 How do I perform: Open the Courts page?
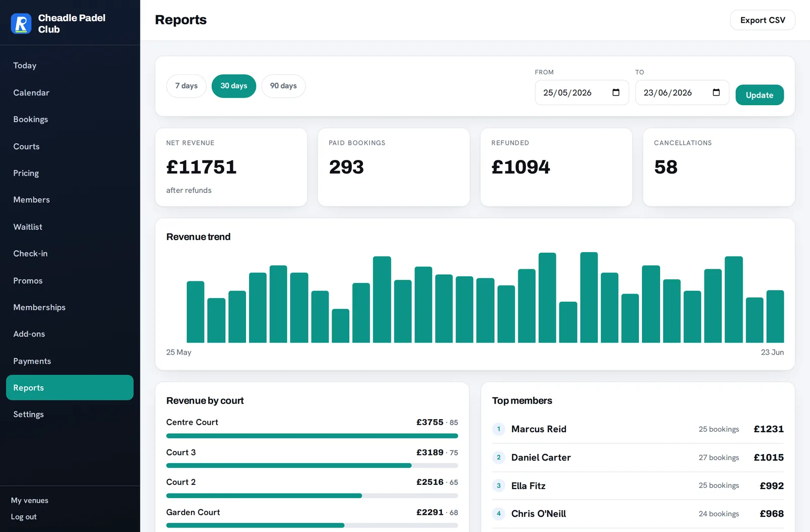coord(70,146)
